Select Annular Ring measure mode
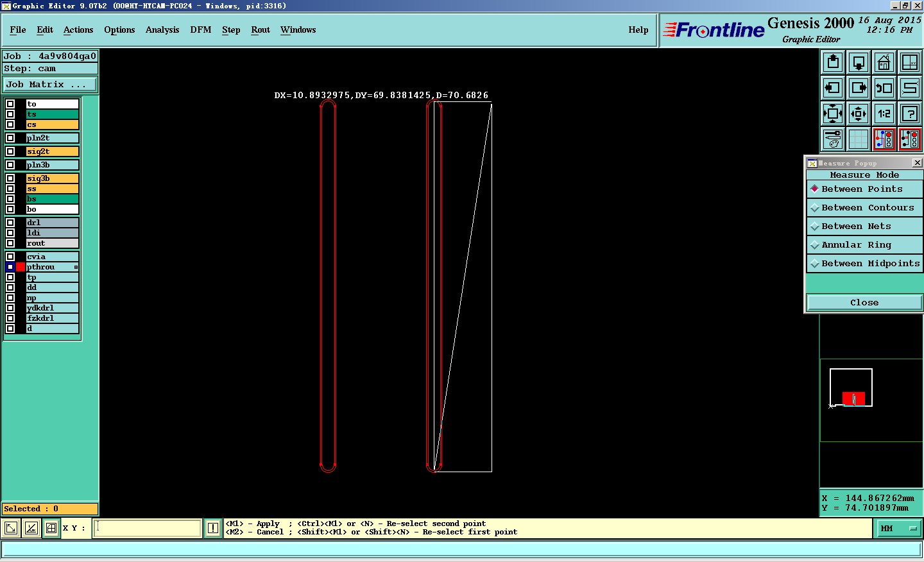924x562 pixels. pos(864,245)
